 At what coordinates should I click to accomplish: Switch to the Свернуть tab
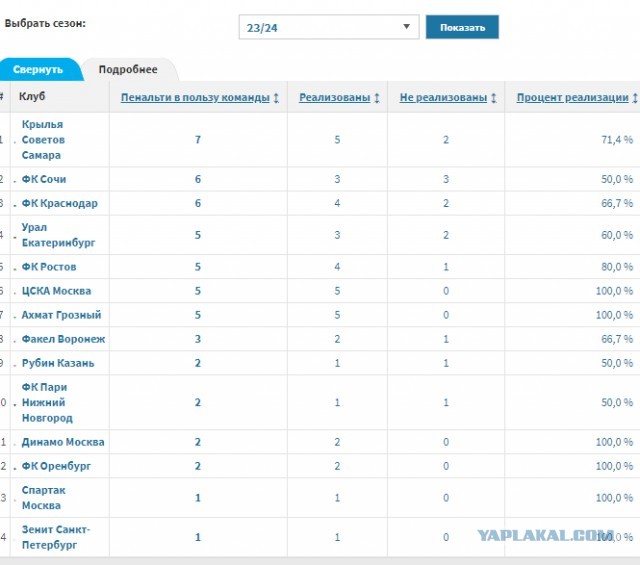38,69
